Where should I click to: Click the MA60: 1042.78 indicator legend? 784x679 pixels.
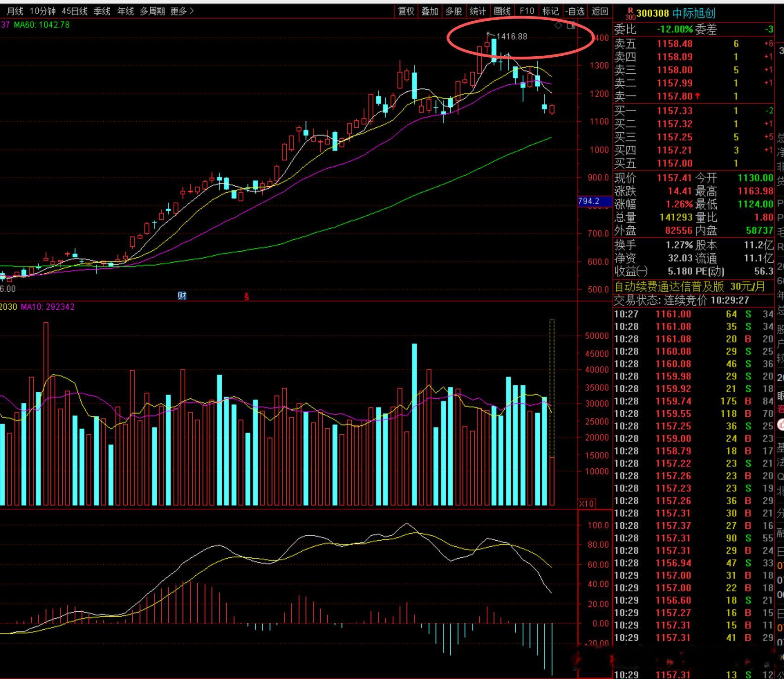coord(42,24)
